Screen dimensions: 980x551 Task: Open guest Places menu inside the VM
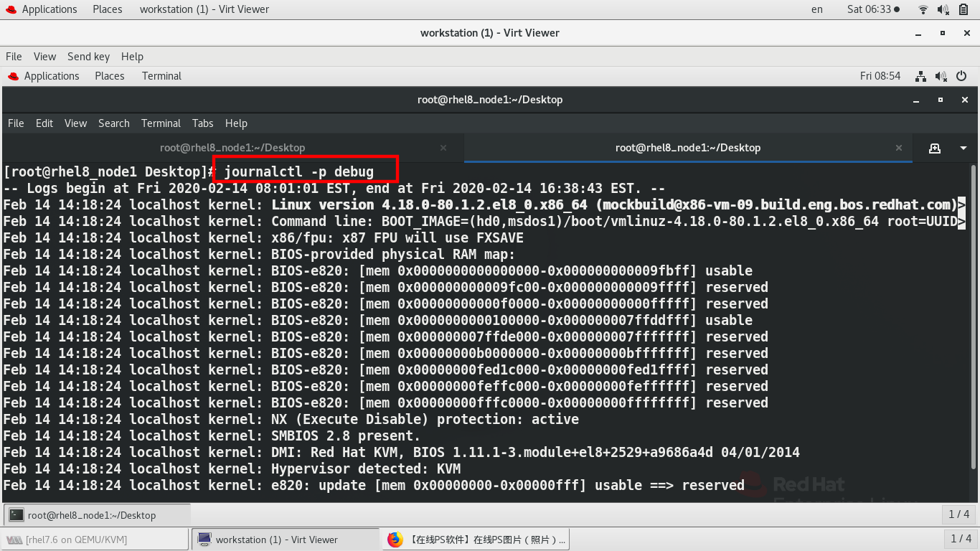(x=110, y=76)
